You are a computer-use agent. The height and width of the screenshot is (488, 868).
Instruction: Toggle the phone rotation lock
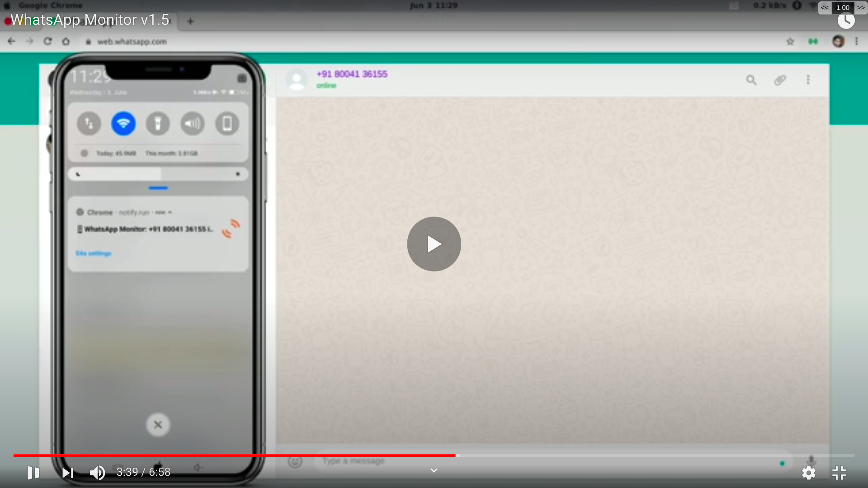pos(227,123)
